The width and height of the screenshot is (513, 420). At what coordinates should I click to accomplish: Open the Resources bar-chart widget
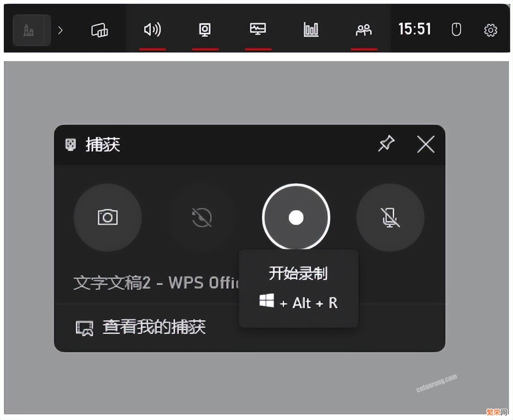click(x=311, y=29)
